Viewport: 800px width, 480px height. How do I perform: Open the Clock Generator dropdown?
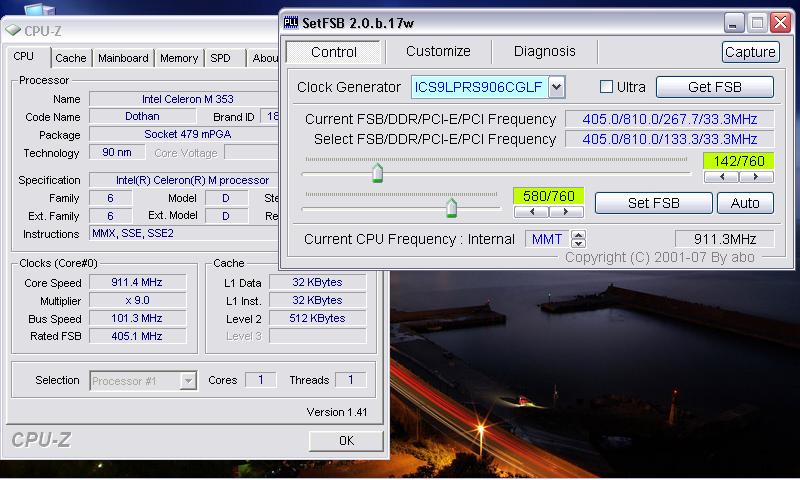click(557, 87)
